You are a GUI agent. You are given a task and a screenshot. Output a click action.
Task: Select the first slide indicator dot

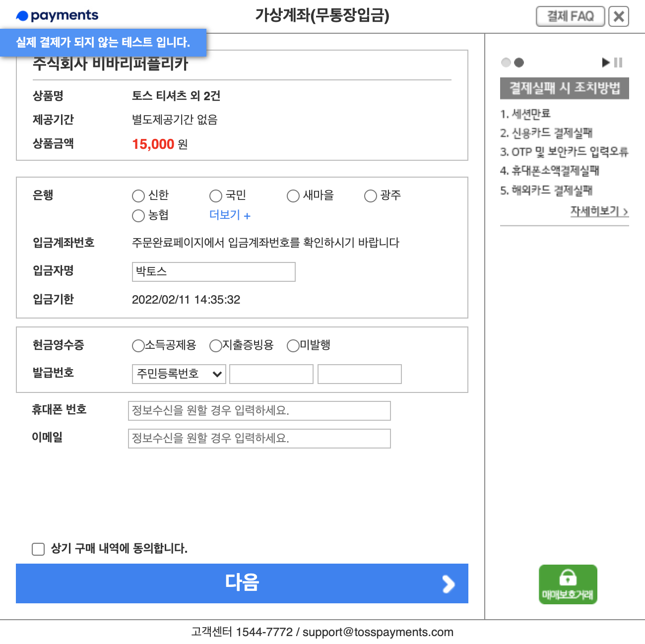[506, 63]
